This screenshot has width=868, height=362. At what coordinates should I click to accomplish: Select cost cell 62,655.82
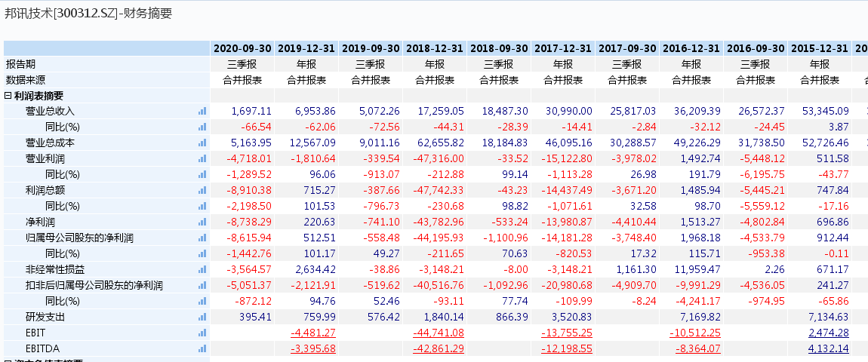click(x=435, y=143)
